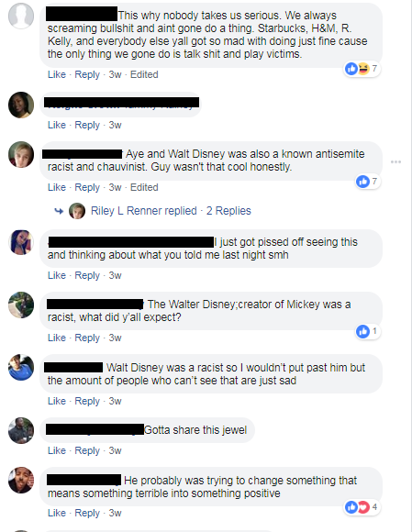412x532 pixels.
Task: Expand the 2 Replies thread
Action: [228, 211]
